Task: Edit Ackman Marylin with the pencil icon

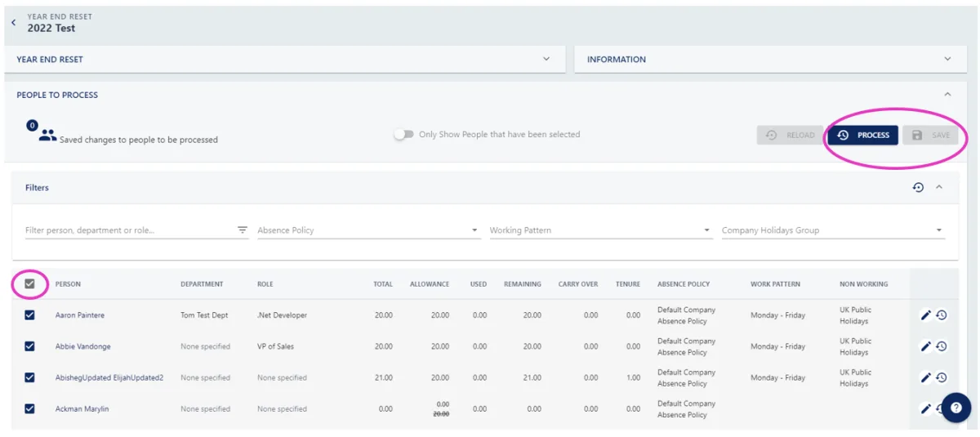Action: (x=925, y=408)
